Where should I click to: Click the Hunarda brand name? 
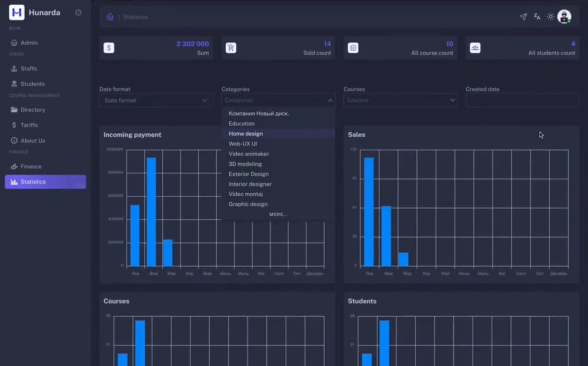coord(44,12)
